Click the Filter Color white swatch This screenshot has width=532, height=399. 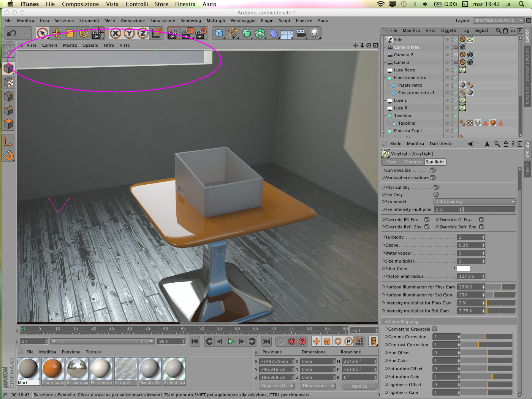pos(463,268)
